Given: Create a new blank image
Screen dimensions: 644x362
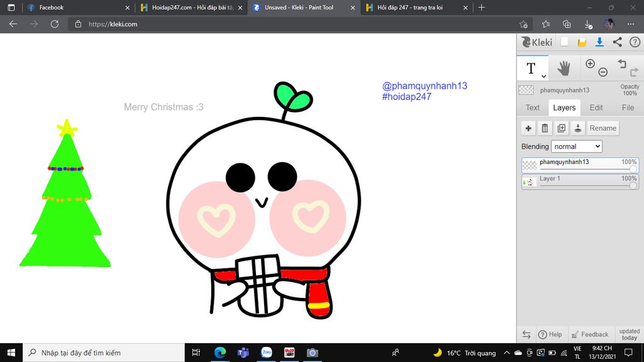Looking at the screenshot, I should click(x=564, y=42).
